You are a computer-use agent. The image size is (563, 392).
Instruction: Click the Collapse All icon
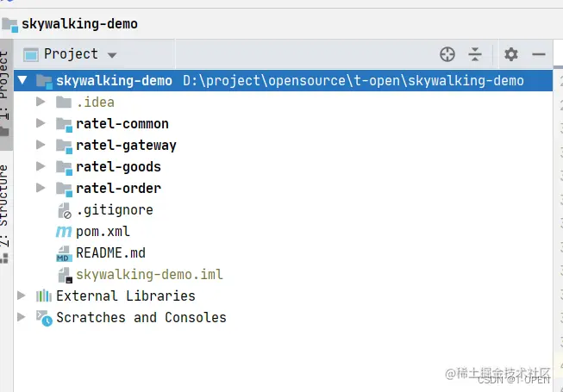click(475, 54)
